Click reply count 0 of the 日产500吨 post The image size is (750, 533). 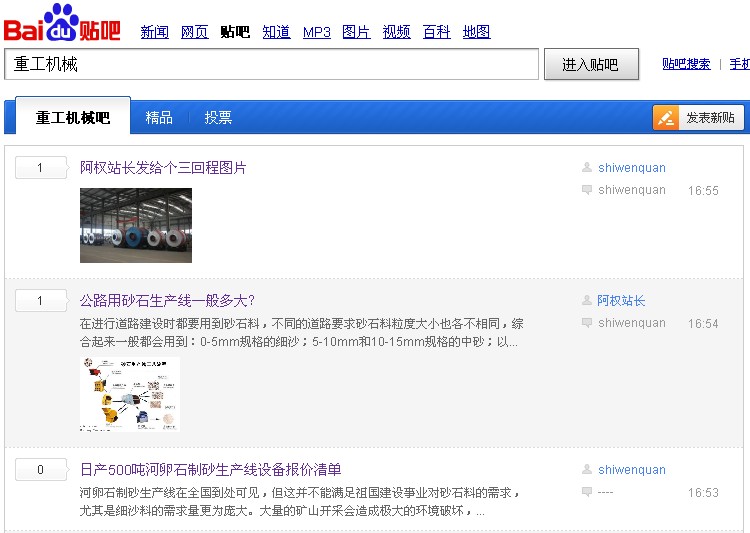click(41, 469)
